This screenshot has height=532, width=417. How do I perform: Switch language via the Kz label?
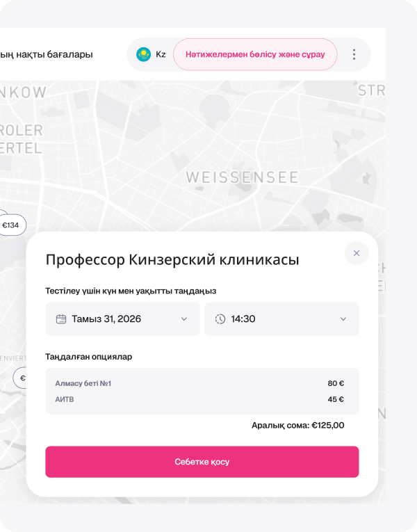[x=161, y=54]
